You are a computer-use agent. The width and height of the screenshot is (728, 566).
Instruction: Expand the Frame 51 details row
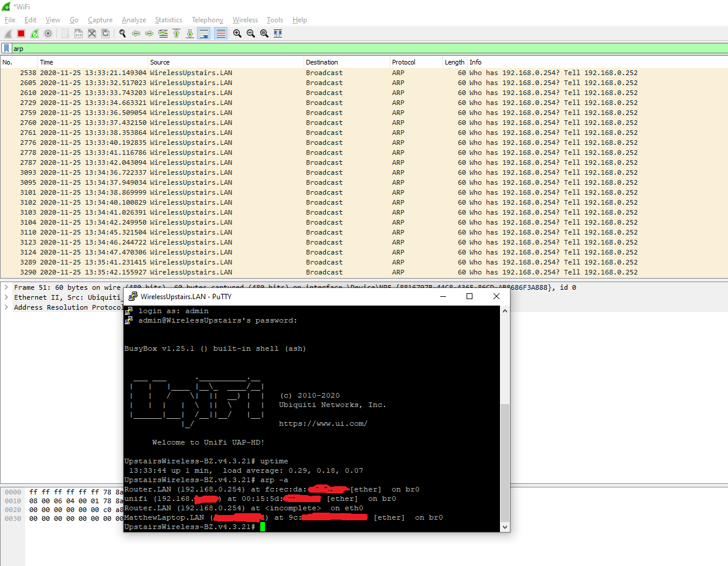tap(6, 287)
